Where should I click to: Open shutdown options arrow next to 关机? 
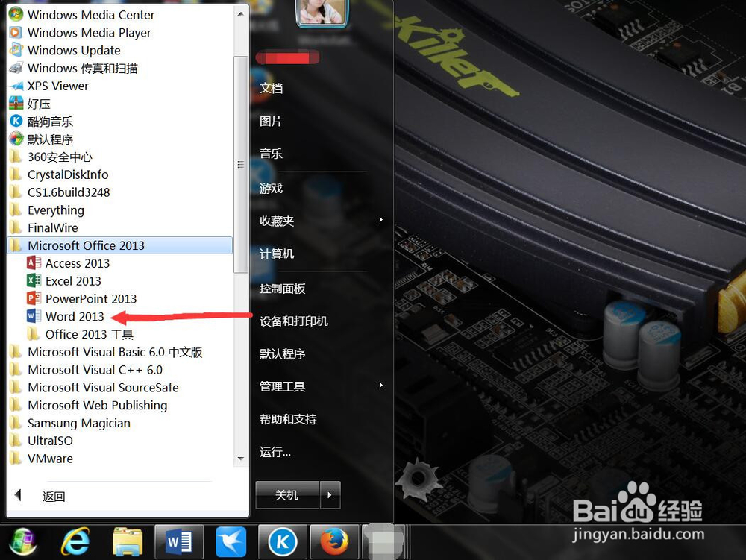[330, 495]
